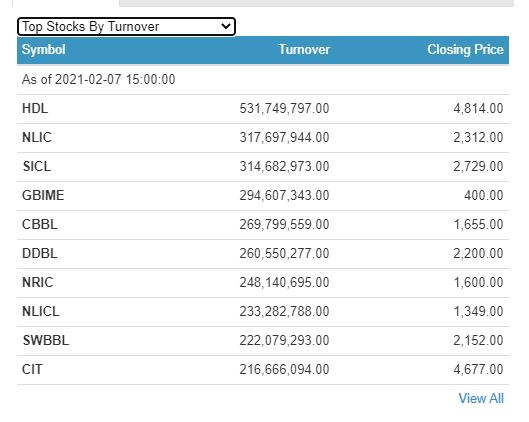The width and height of the screenshot is (529, 422).
Task: Select the NLIC stock symbol
Action: pyautogui.click(x=37, y=138)
